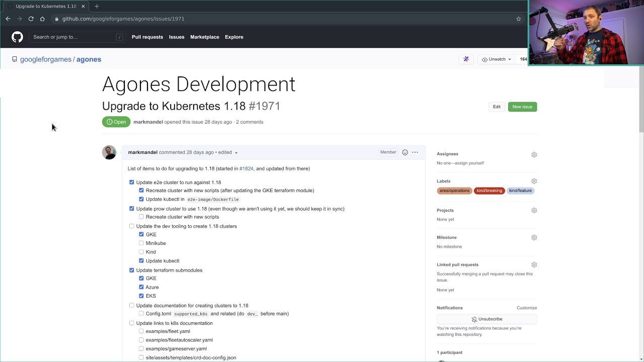Click the Unsubscribe button
Image resolution: width=644 pixels, height=362 pixels.
[487, 319]
